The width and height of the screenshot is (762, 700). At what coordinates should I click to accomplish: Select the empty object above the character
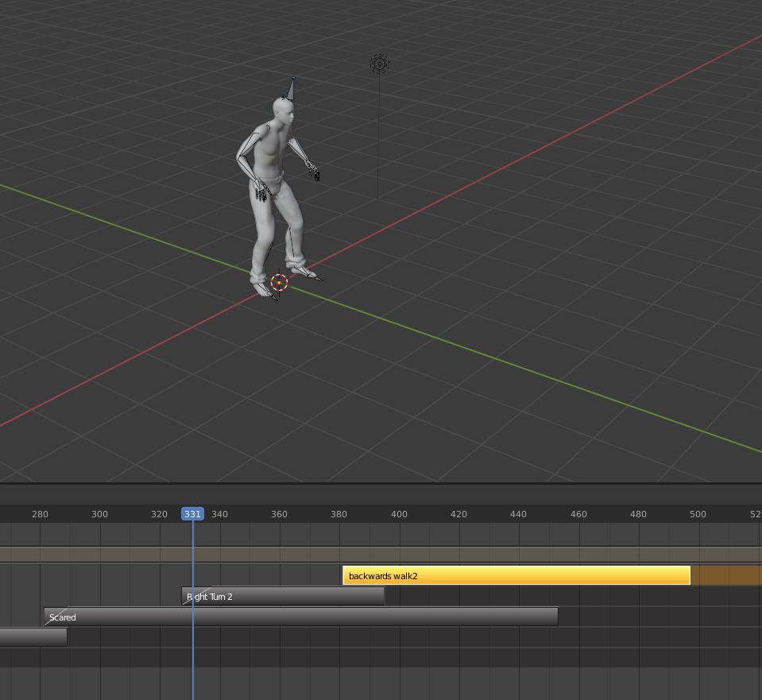[x=379, y=64]
